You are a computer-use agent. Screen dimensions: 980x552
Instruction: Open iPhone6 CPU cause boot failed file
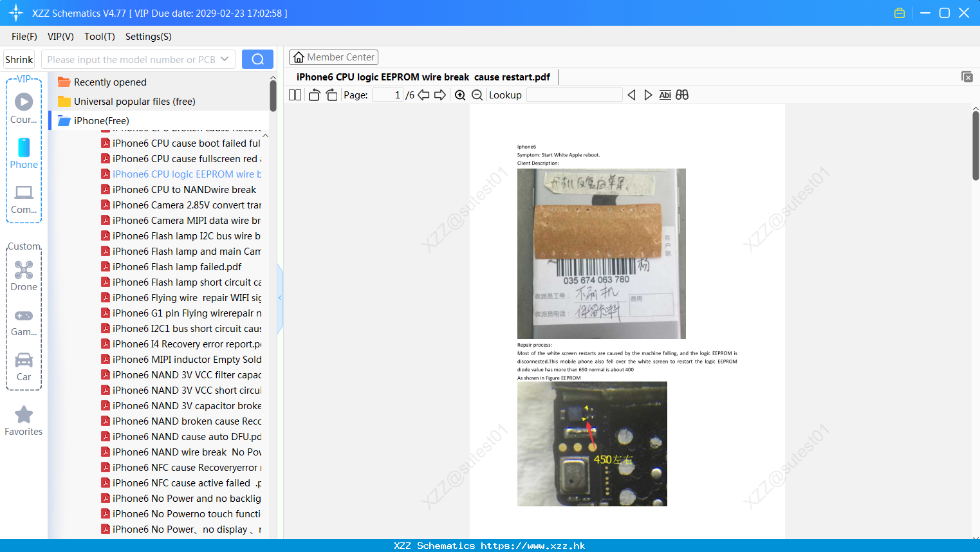[x=181, y=143]
